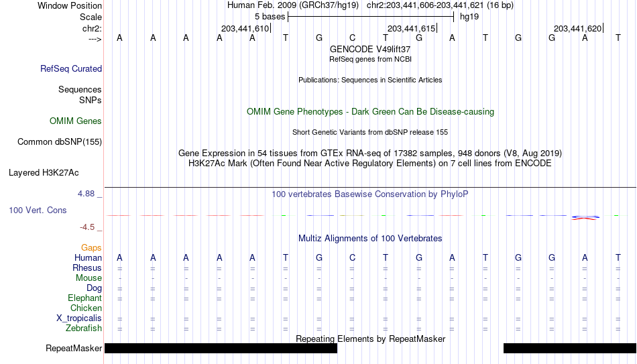Click the Scale label
Screen dimensions: 637x364
[x=91, y=17]
